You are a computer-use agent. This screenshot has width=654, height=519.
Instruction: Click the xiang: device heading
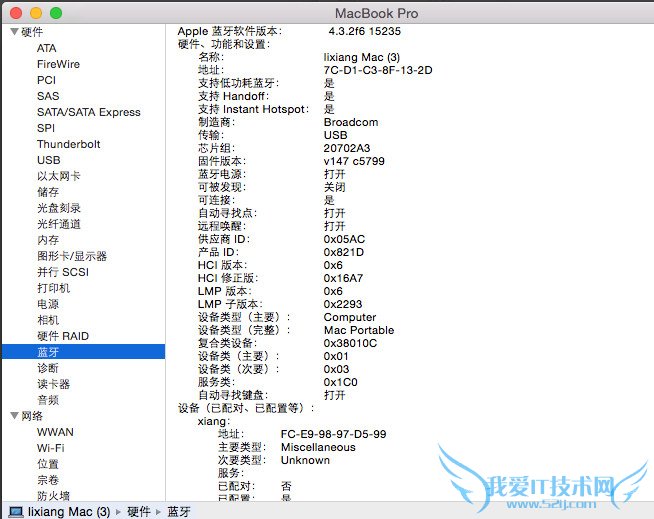214,421
